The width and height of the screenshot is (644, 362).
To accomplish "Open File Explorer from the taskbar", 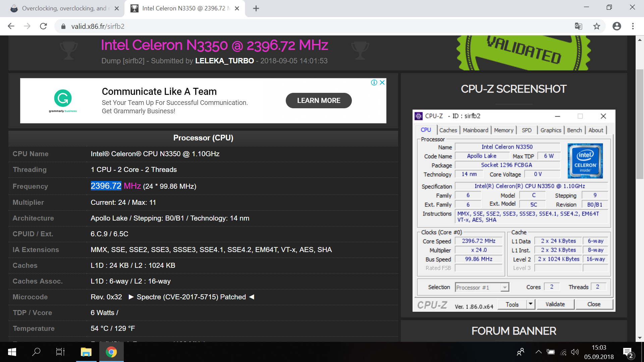I will [x=86, y=352].
